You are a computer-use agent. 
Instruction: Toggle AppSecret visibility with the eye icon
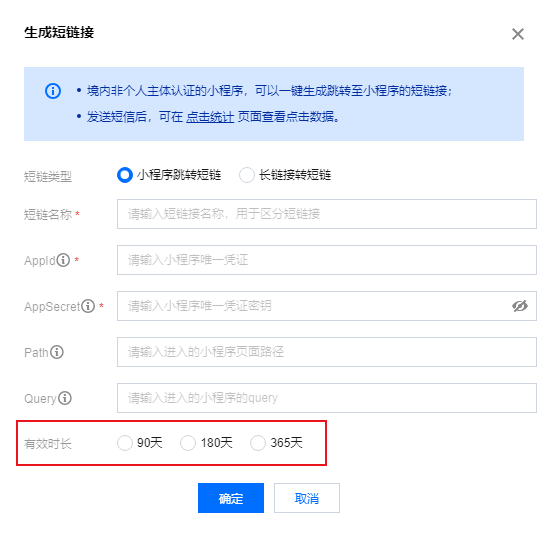pyautogui.click(x=520, y=306)
